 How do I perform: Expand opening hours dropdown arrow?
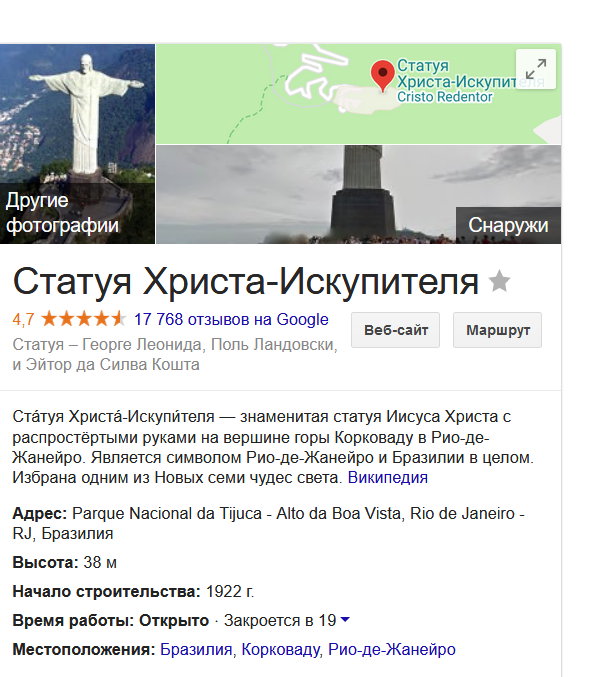[345, 620]
